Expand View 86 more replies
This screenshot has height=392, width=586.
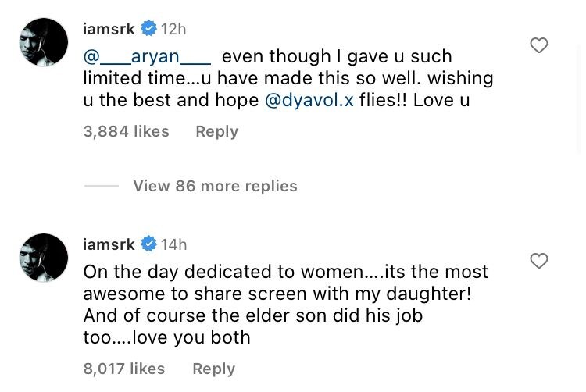coord(215,186)
